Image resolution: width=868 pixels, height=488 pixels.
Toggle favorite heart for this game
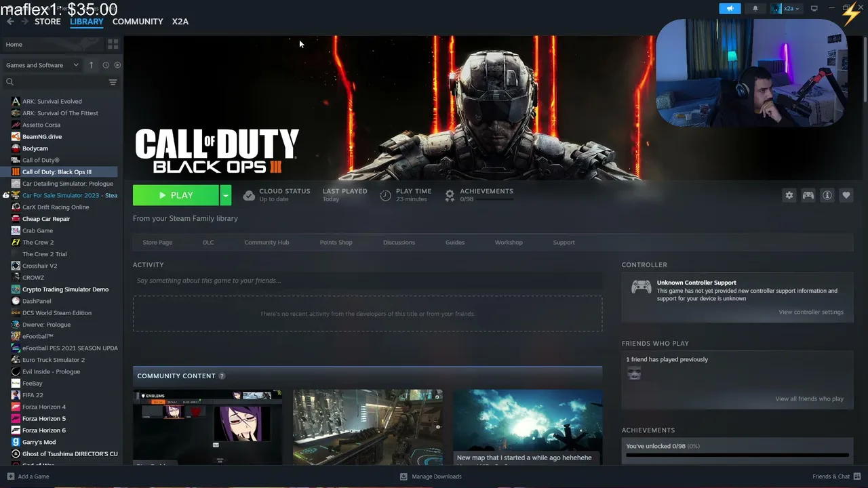846,195
